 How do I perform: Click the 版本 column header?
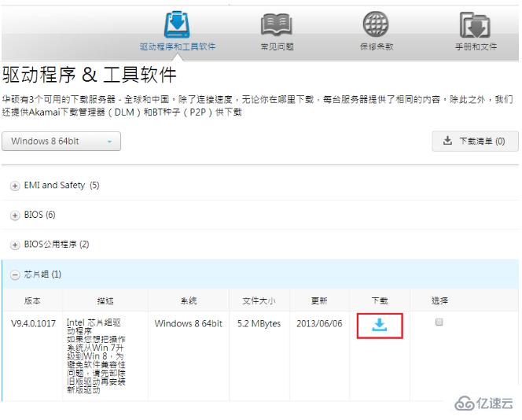click(32, 300)
